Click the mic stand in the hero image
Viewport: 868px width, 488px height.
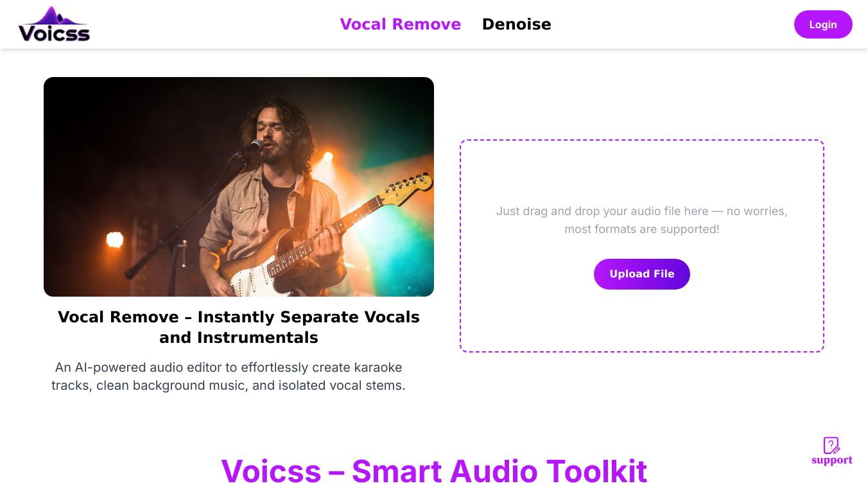[x=183, y=215]
